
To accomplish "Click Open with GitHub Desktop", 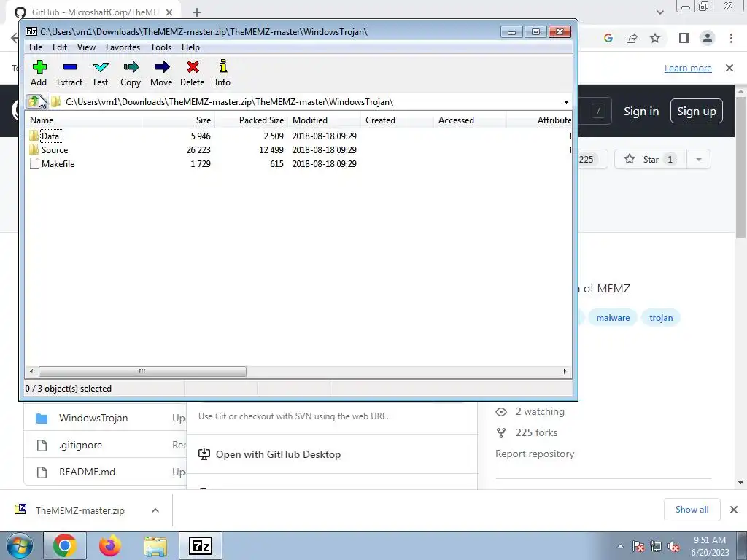I will (x=278, y=454).
